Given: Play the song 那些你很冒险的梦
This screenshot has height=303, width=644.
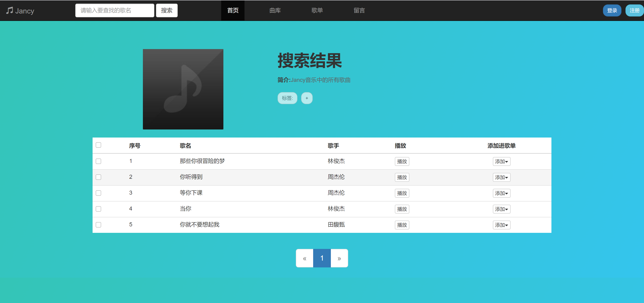Looking at the screenshot, I should (x=402, y=161).
